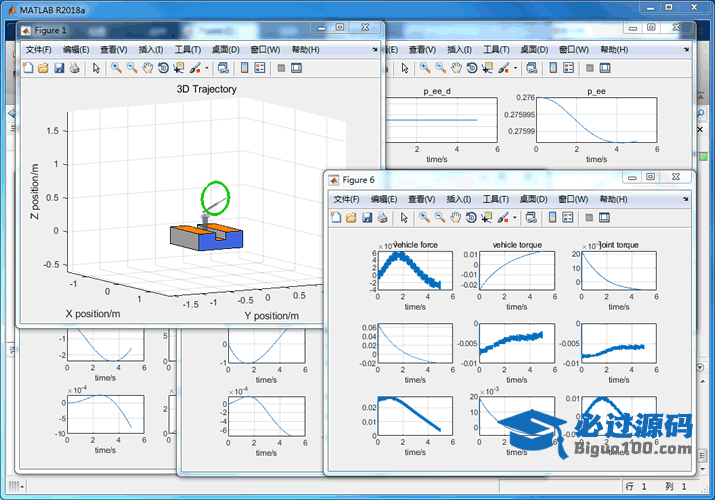Open 帮助(H) menu in the p_ee background figure

[614, 50]
